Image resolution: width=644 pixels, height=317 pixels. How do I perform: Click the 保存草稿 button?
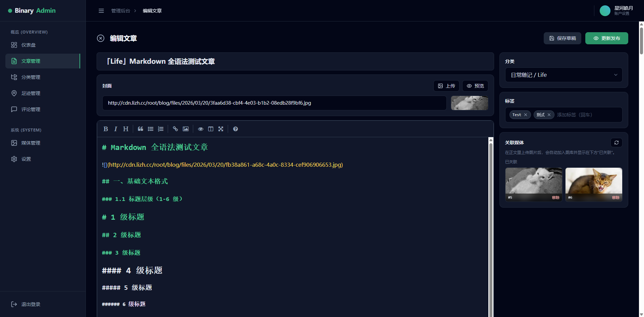(x=562, y=38)
